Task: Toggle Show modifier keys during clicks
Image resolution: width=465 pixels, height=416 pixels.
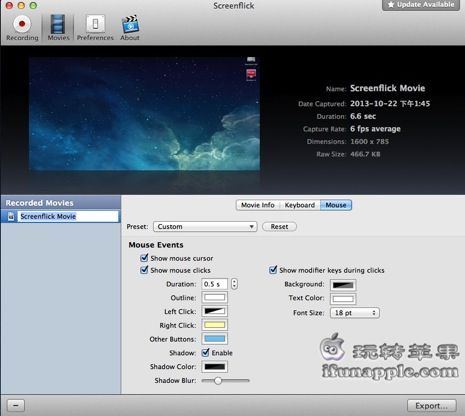Action: (x=273, y=270)
